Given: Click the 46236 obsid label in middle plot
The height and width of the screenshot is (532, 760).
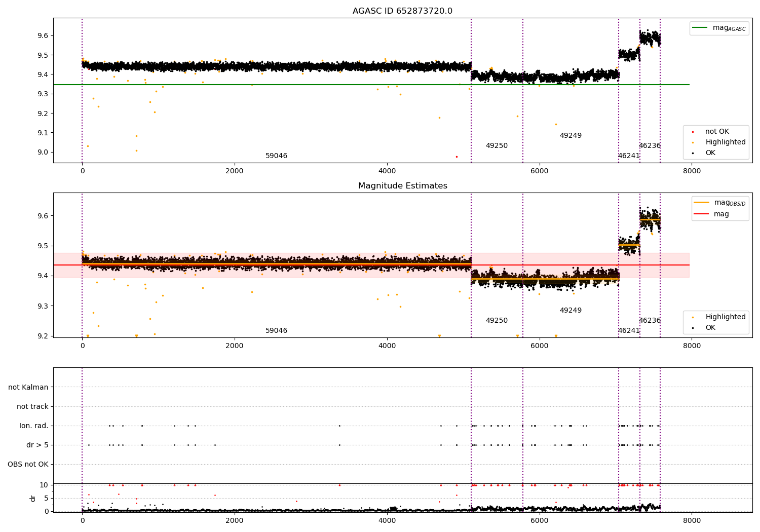Looking at the screenshot, I should (x=650, y=321).
